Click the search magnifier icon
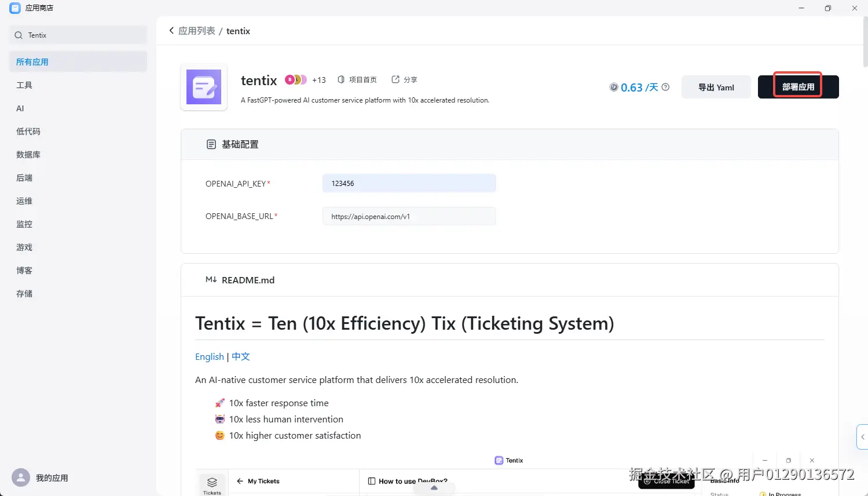The width and height of the screenshot is (868, 496). 19,35
